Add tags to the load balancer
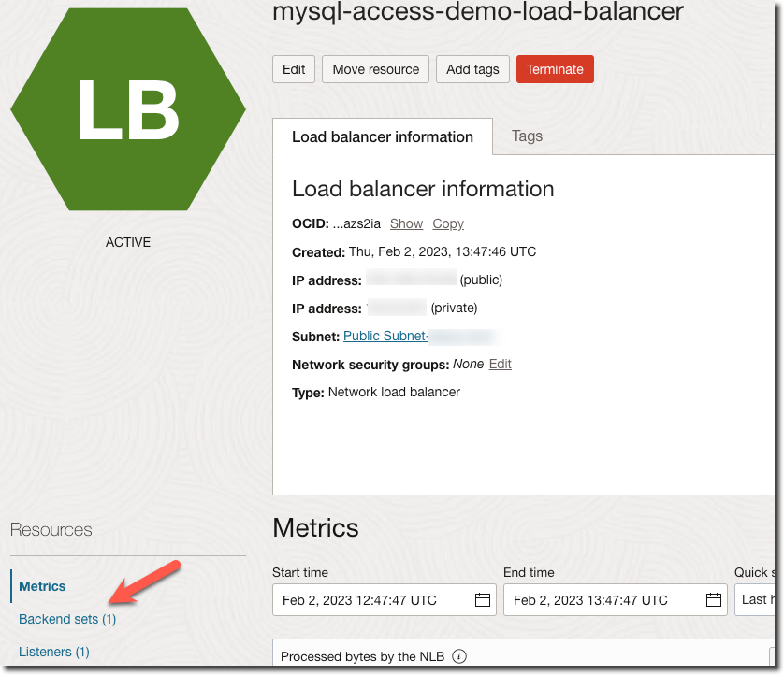 point(472,68)
